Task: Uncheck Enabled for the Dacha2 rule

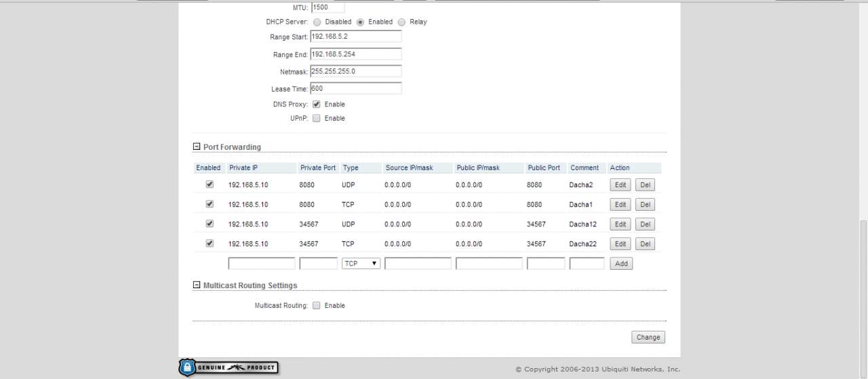Action: (x=210, y=184)
